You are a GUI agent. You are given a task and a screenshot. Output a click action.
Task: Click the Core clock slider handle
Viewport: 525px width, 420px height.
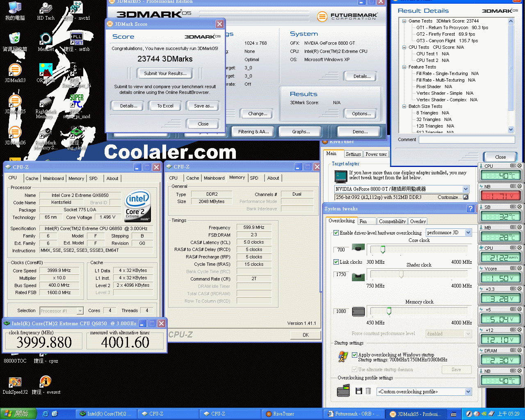[383, 249]
